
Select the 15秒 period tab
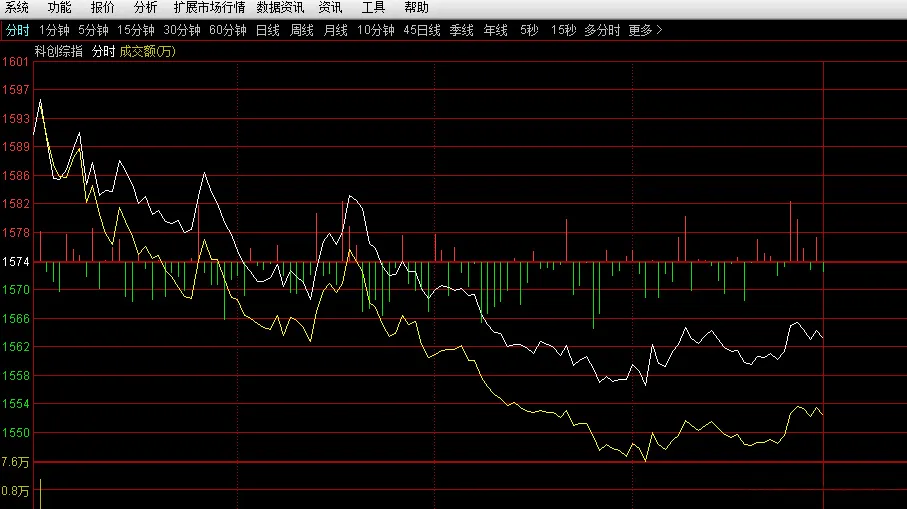(x=563, y=31)
